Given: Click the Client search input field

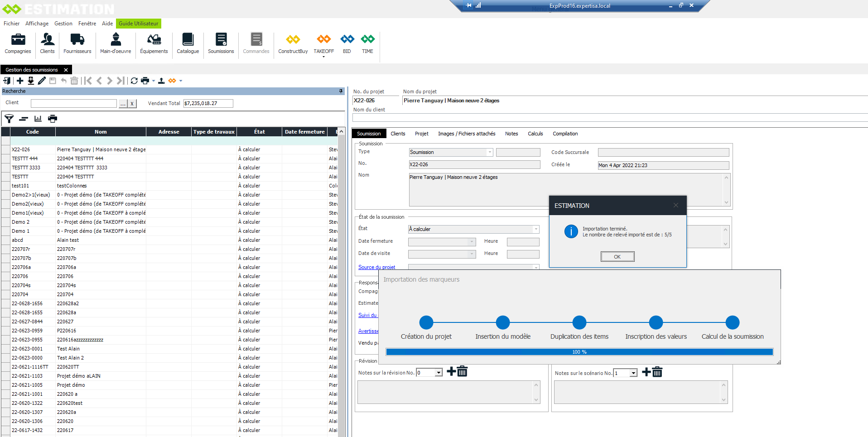Looking at the screenshot, I should 74,103.
